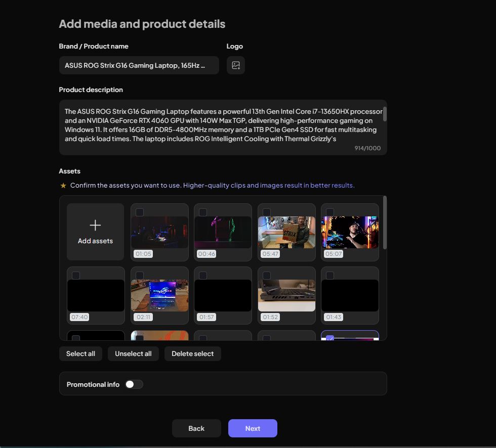Screen dimensions: 496x448
Task: Toggle the Promotional info switch
Action: 134,384
